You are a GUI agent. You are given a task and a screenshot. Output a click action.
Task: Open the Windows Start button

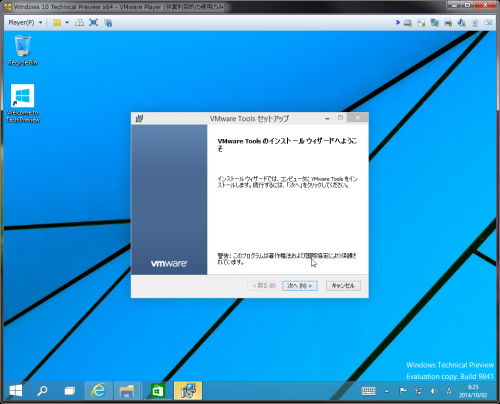coord(15,391)
